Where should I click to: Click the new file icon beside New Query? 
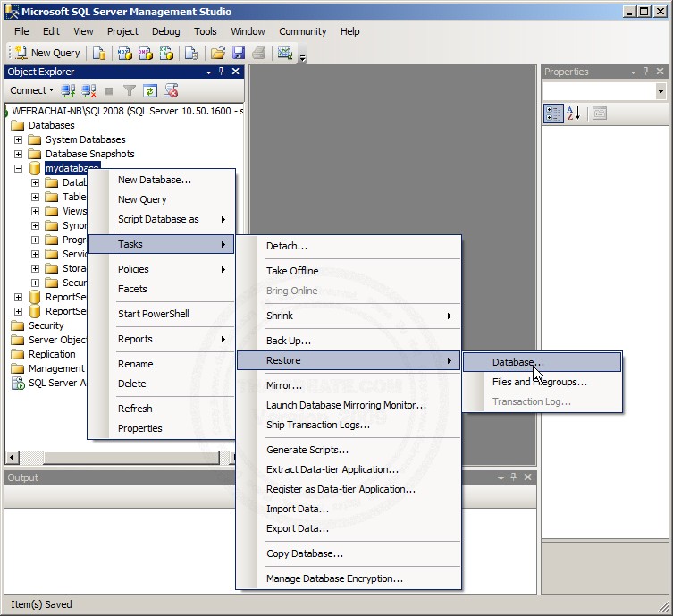(x=99, y=54)
